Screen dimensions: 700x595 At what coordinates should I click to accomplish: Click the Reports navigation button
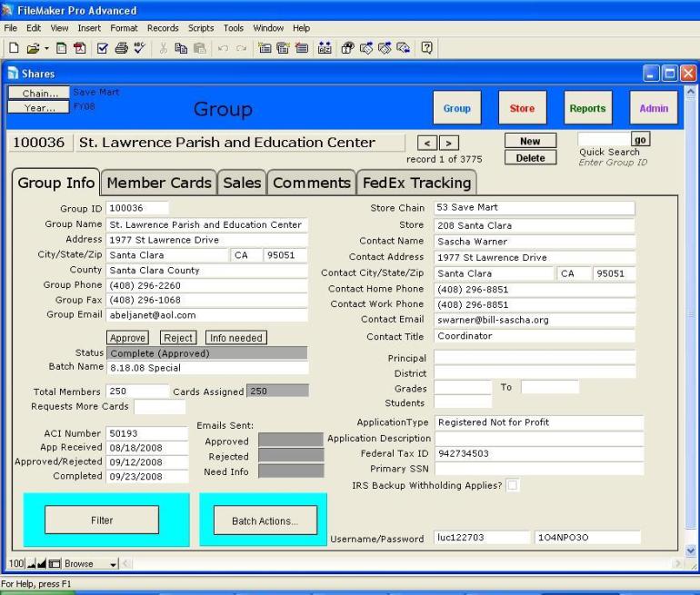coord(587,108)
